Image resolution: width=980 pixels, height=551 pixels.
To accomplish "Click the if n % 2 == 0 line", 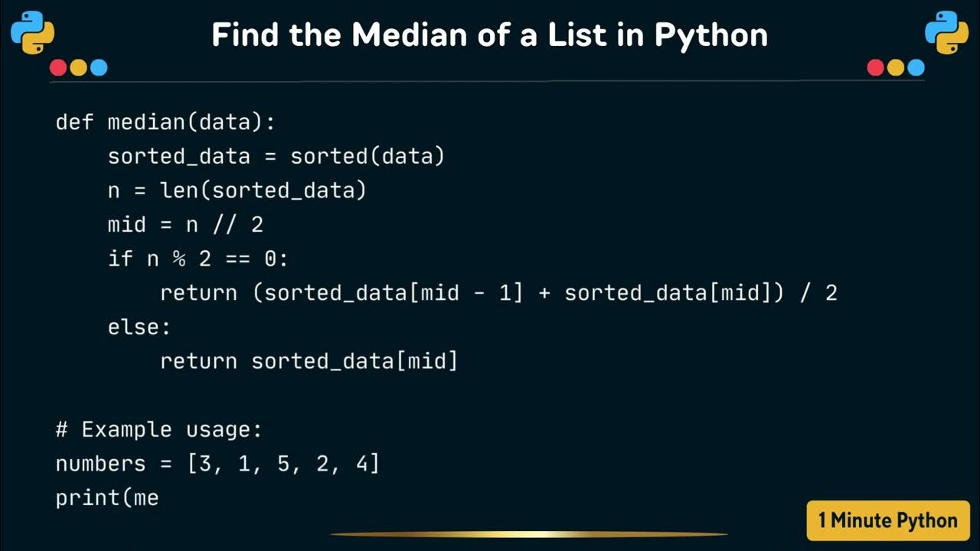I will click(x=198, y=259).
